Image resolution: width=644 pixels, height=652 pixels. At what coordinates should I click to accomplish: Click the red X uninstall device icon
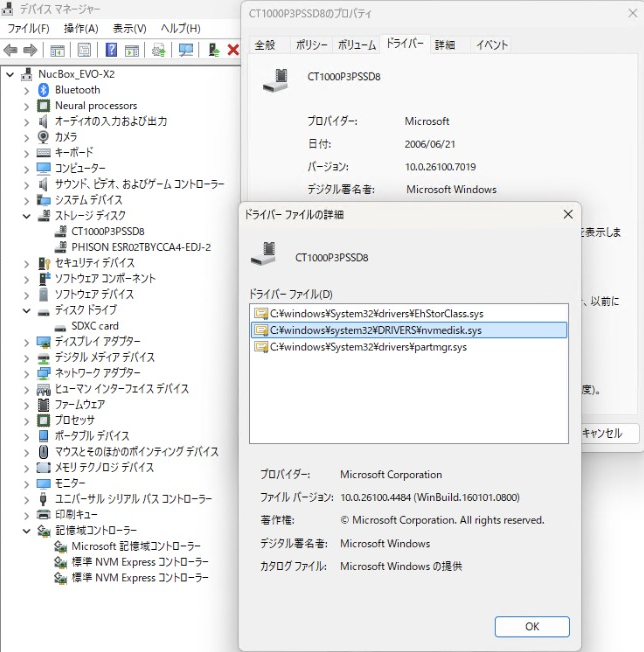pyautogui.click(x=233, y=50)
